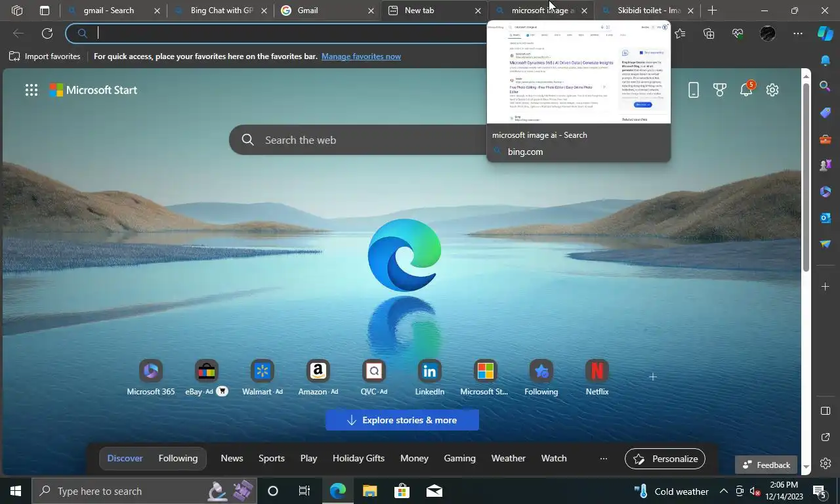This screenshot has height=504, width=840.
Task: Click the page vertical scrollbar
Action: coord(807,174)
